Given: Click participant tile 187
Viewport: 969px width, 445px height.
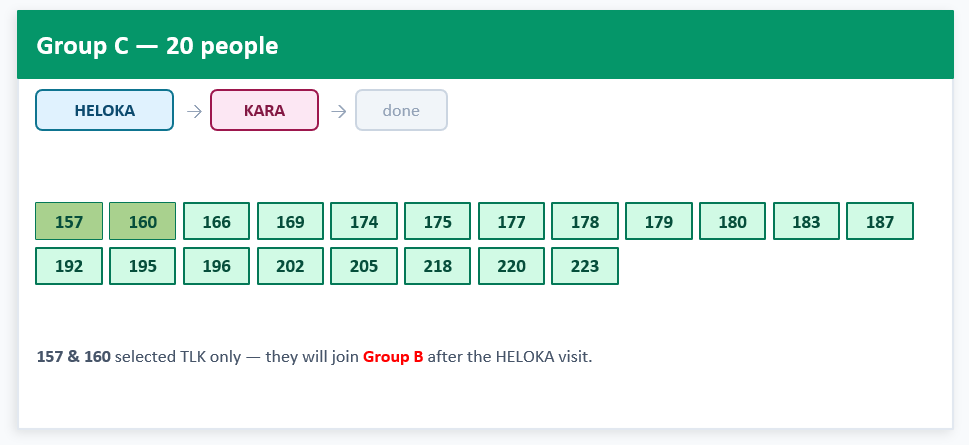Looking at the screenshot, I should click(880, 221).
